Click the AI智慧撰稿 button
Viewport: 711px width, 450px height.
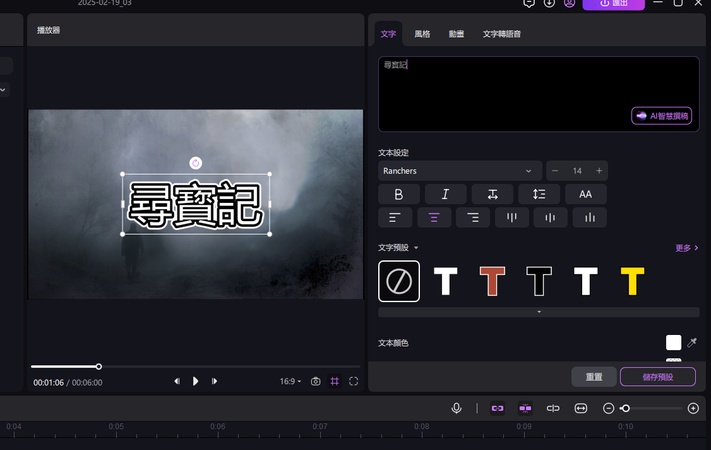tap(662, 116)
